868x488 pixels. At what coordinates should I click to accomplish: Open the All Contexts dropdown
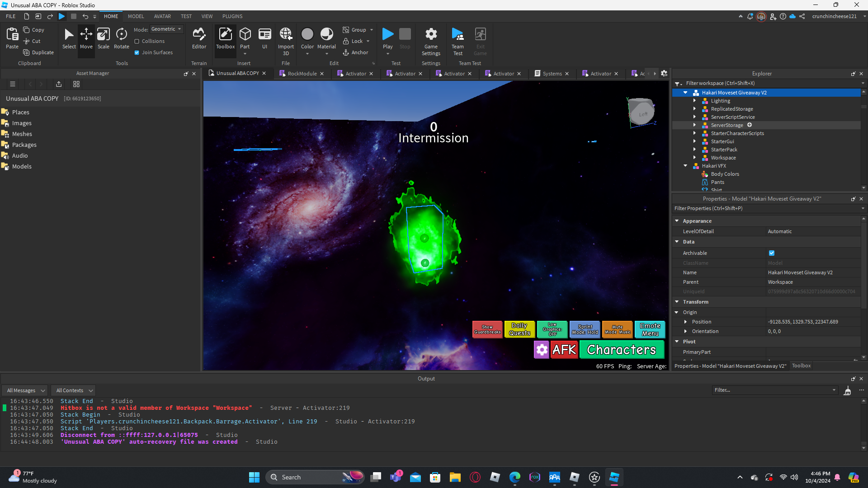(x=74, y=390)
